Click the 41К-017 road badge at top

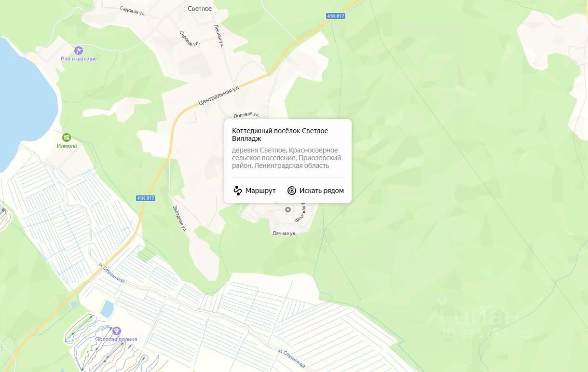[336, 16]
